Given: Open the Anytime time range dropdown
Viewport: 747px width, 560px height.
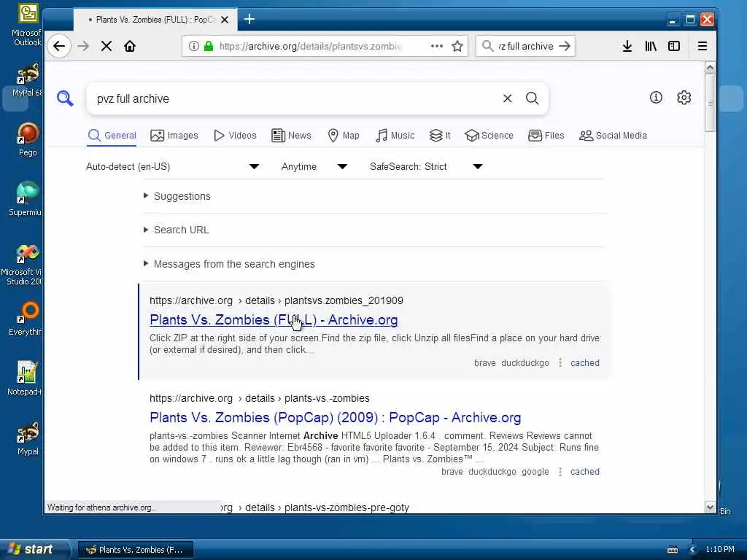Looking at the screenshot, I should tap(314, 167).
